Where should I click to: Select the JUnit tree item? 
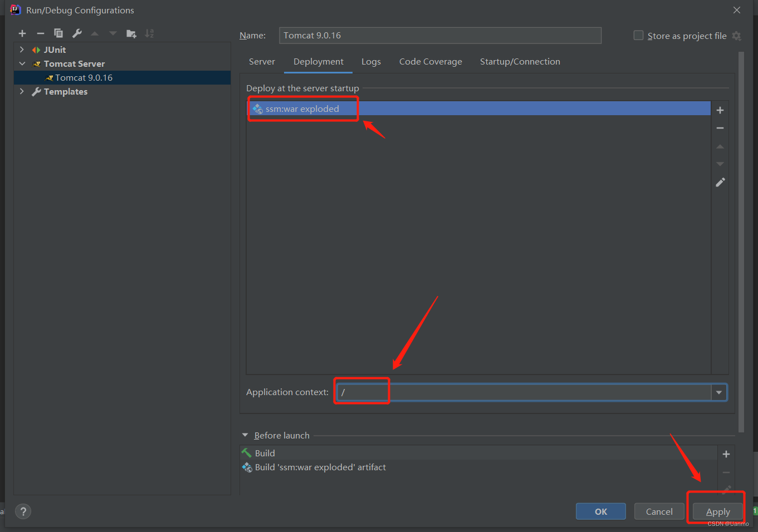pyautogui.click(x=55, y=50)
